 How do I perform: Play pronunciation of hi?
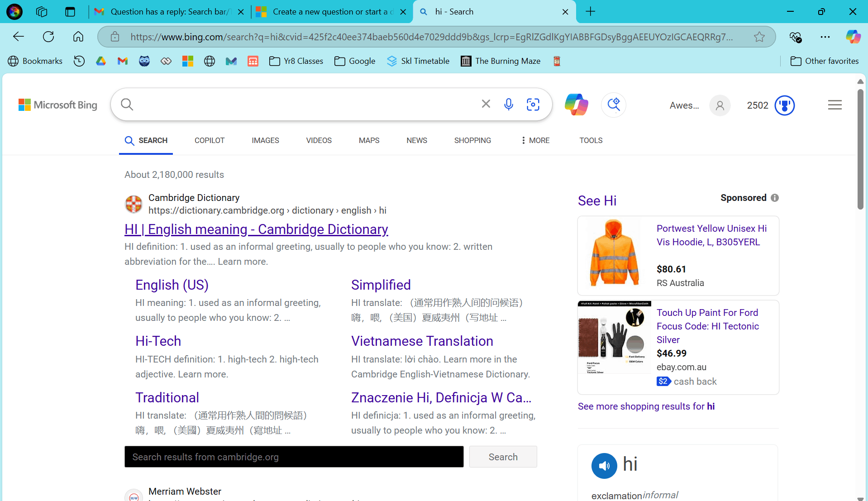tap(604, 466)
